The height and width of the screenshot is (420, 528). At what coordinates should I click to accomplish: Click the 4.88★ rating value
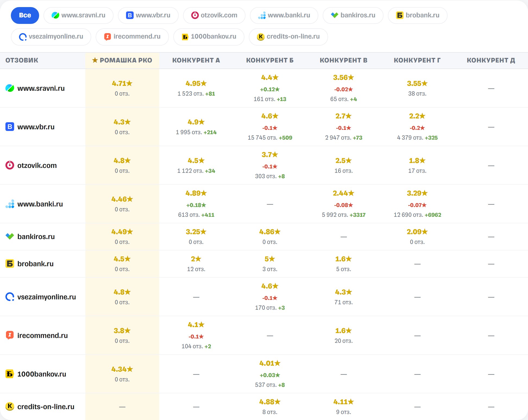(270, 402)
